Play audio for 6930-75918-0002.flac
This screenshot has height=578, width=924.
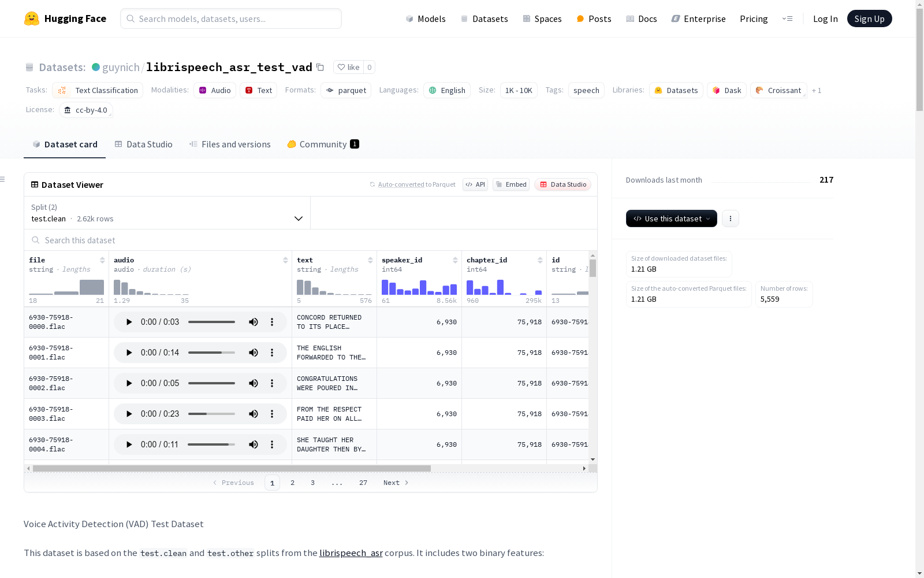pos(129,383)
